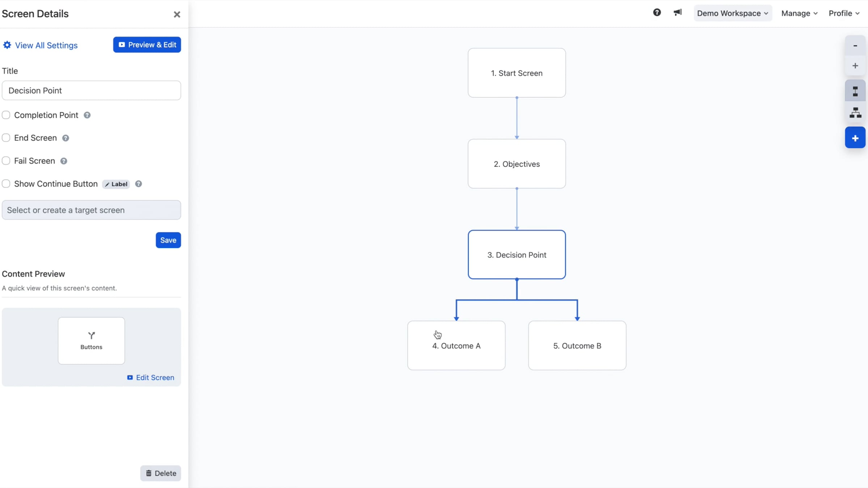Screen dimensions: 868x488
Task: Check the End Screen checkbox
Action: point(6,138)
